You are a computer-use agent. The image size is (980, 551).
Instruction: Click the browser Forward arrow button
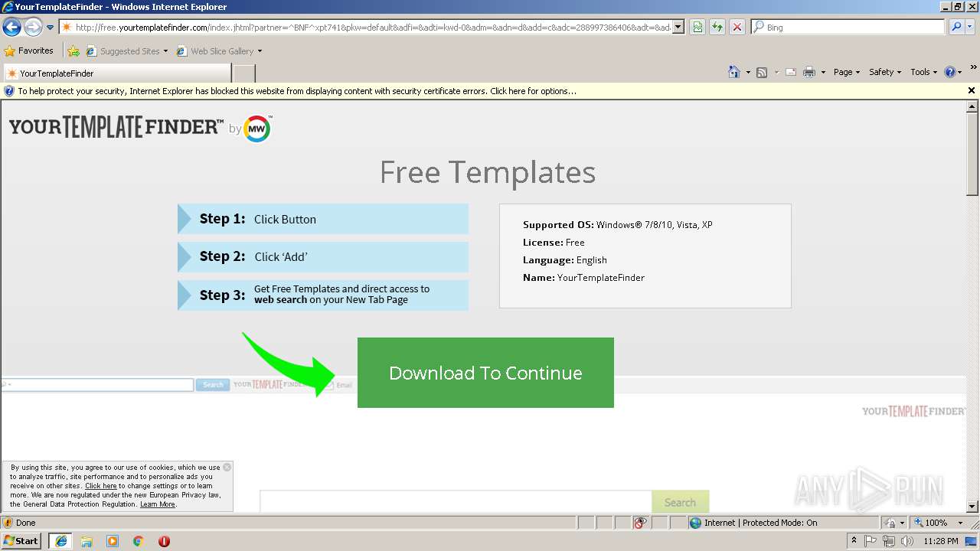33,28
